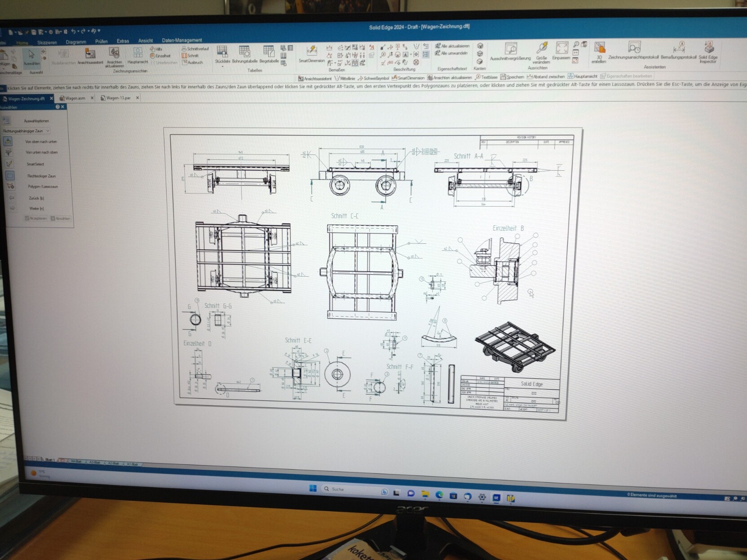Click the Einzelheit detail view tool
747x560 pixels.
point(160,56)
